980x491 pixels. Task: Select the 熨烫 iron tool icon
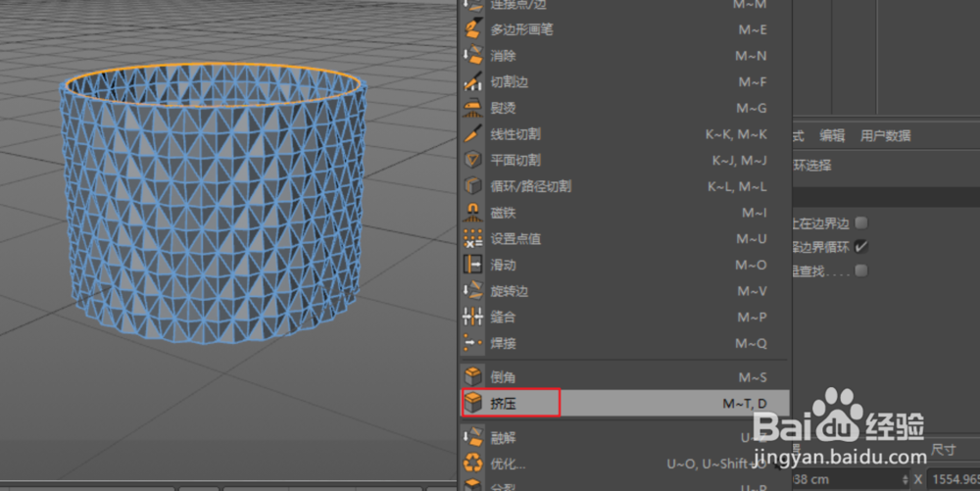coord(472,108)
